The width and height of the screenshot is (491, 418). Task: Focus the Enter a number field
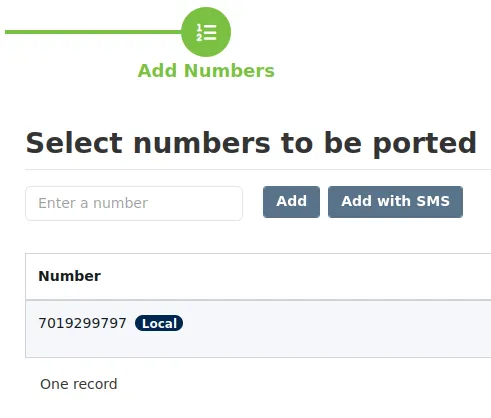(134, 203)
